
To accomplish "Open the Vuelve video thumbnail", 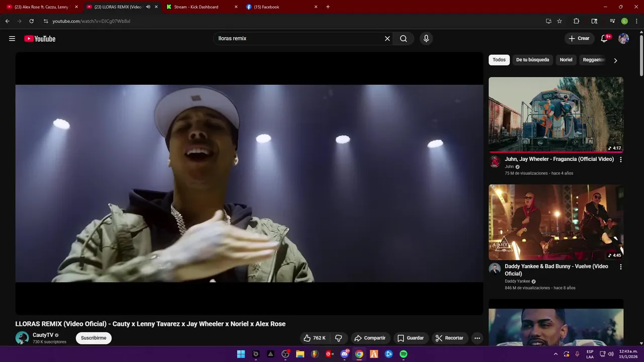I will (556, 222).
